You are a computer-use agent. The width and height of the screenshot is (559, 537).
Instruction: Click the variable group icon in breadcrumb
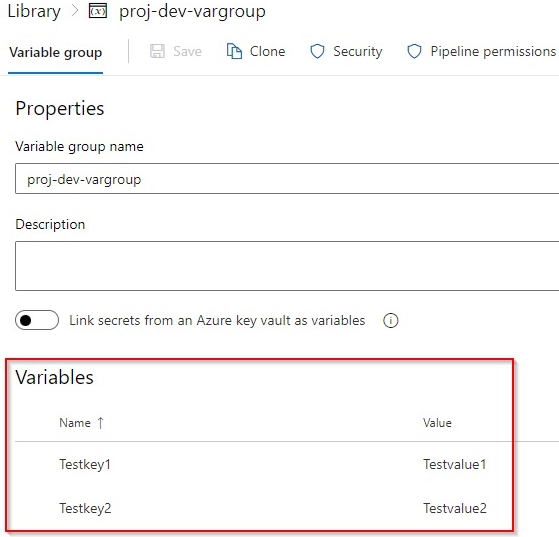[x=98, y=11]
